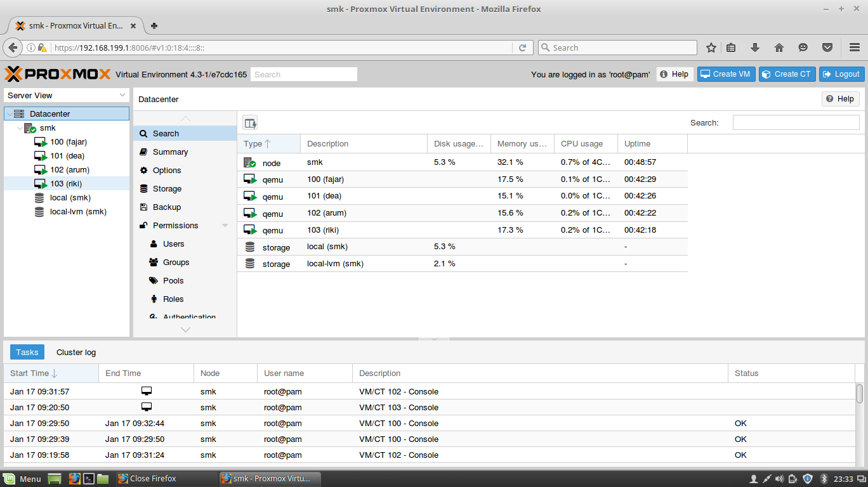Select local-lvm (smk) storage in the tree
This screenshot has height=487, width=868.
(67, 212)
